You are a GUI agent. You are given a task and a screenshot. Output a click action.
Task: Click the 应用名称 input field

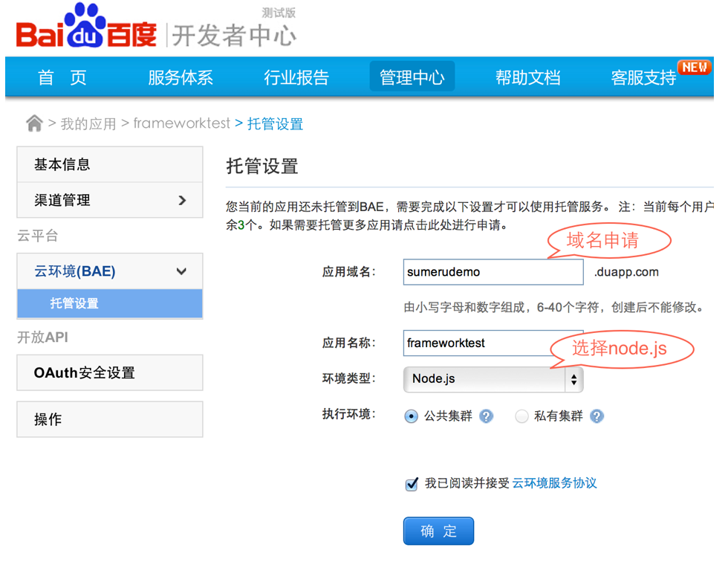[493, 343]
